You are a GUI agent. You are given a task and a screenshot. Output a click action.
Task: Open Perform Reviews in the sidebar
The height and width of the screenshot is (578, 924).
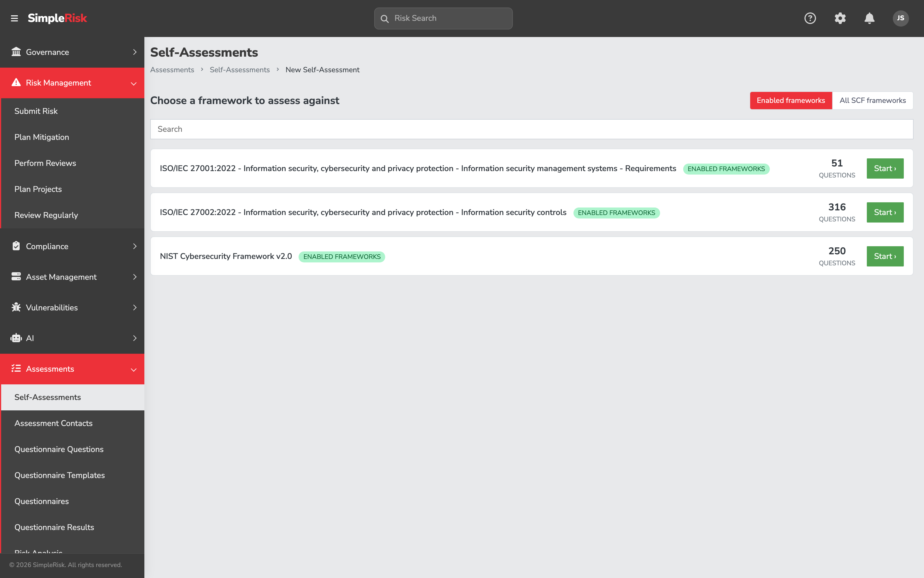click(x=72, y=163)
